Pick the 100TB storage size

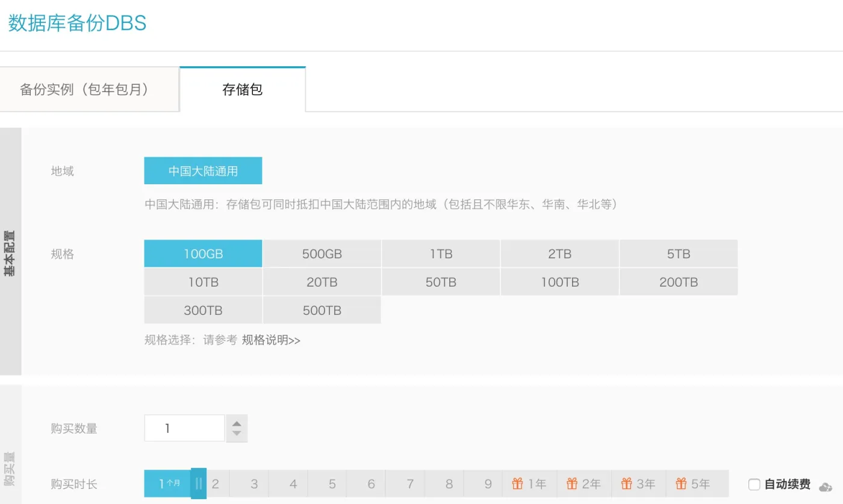tap(559, 282)
